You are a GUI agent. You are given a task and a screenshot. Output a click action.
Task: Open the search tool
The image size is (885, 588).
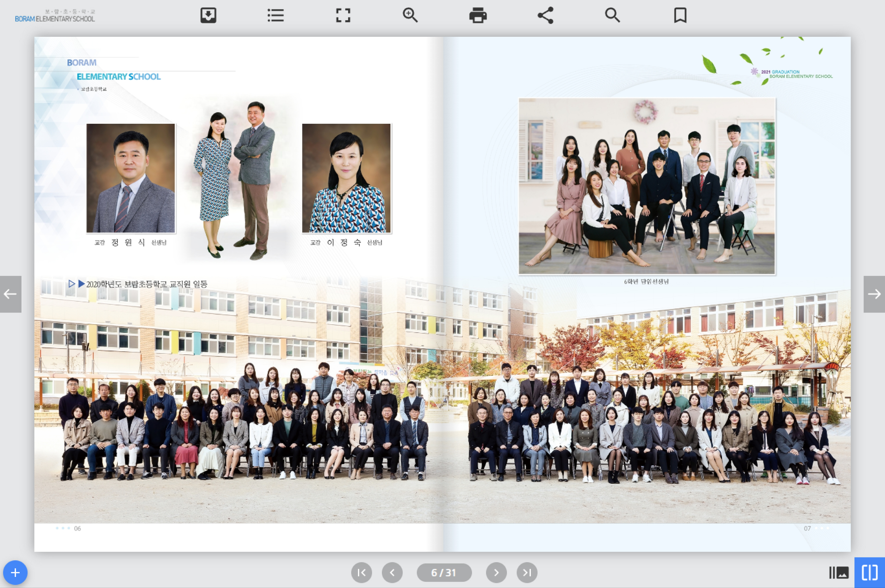[x=613, y=15]
